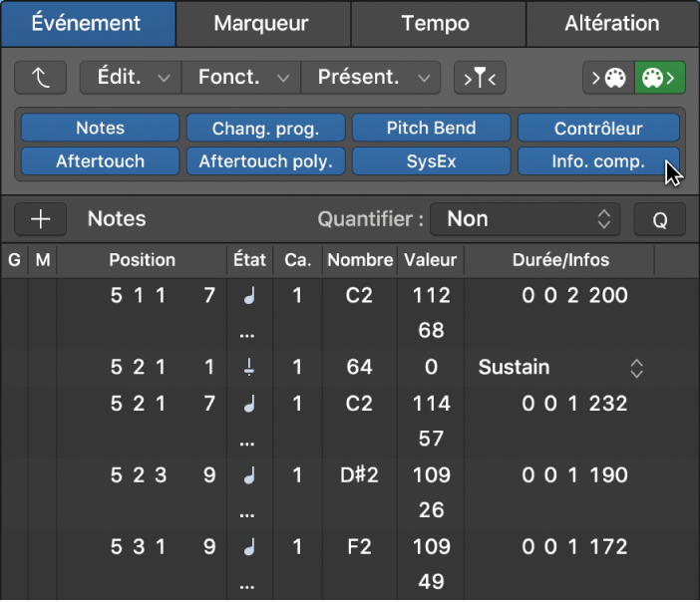Toggle the Aftertouch poly. filter button
The width and height of the screenshot is (700, 602).
pos(265,160)
